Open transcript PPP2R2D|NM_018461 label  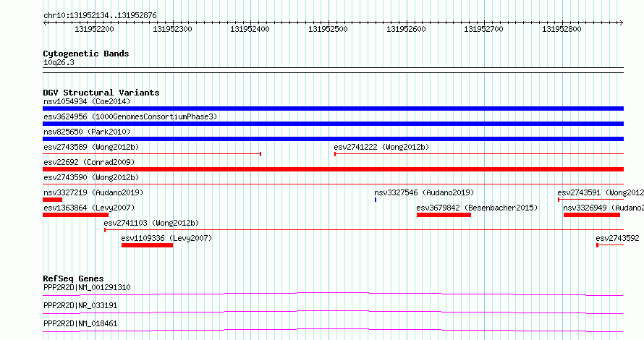click(80, 323)
